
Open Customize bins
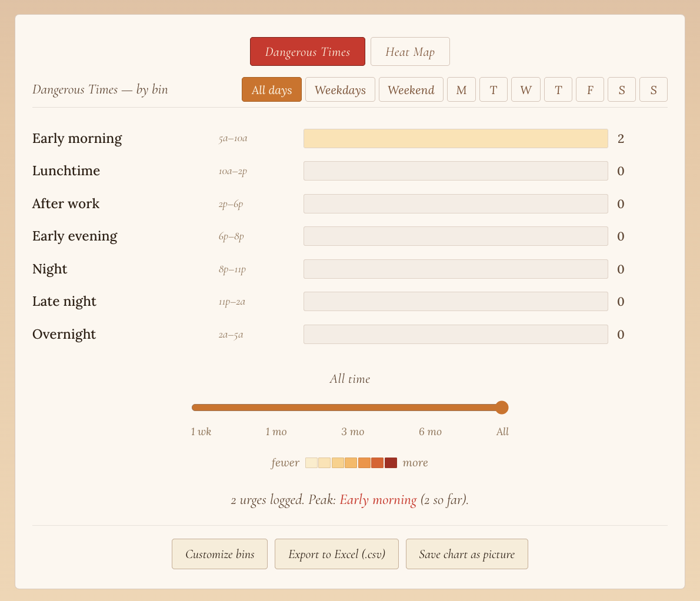point(219,554)
